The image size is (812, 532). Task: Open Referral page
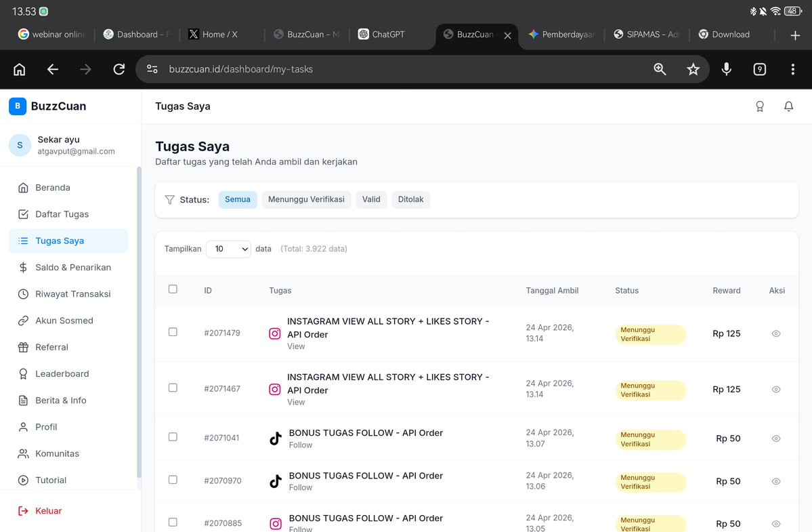coord(68,347)
